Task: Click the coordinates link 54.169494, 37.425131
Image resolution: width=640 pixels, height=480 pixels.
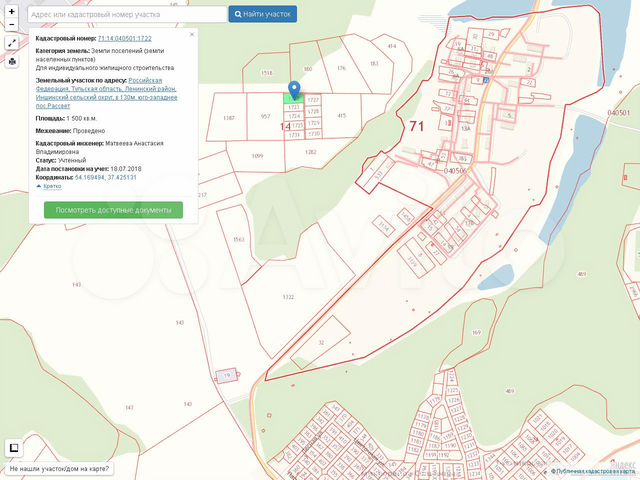Action: [x=106, y=178]
